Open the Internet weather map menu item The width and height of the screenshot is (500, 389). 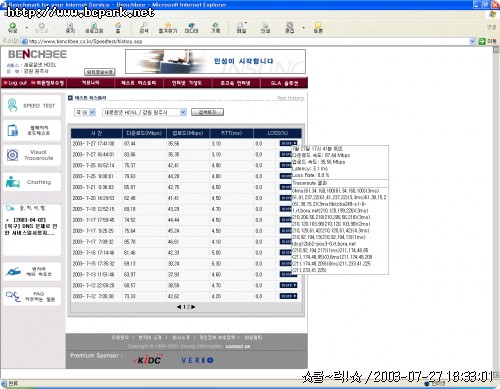tap(187, 83)
